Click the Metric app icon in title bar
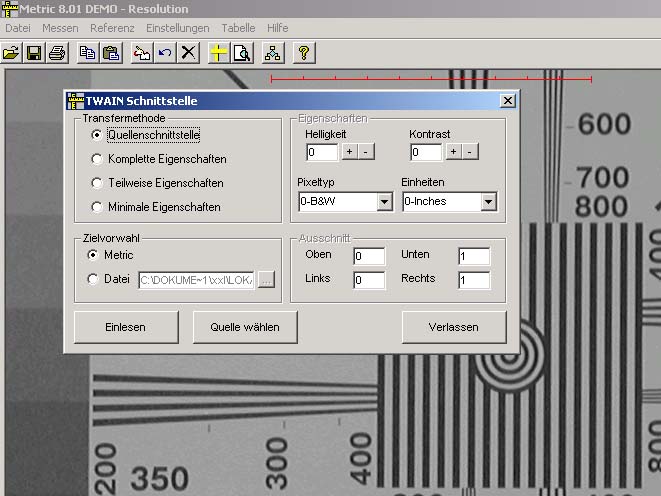This screenshot has height=496, width=661. (x=9, y=9)
